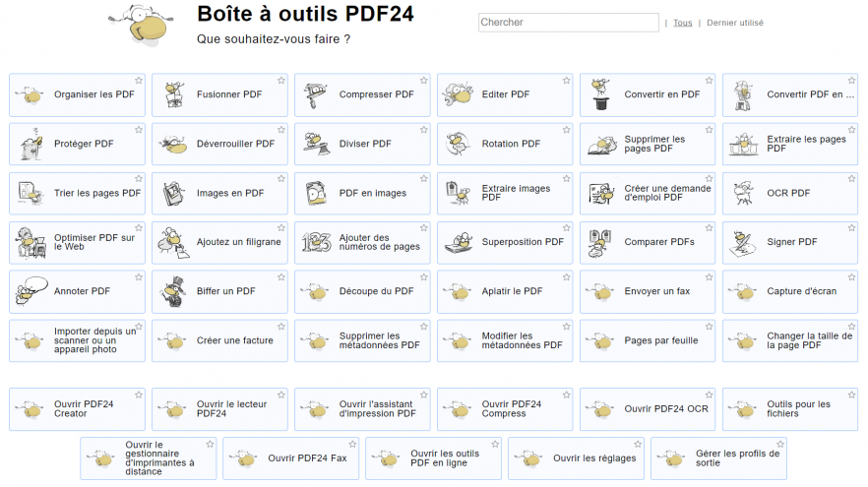868x487 pixels.
Task: Click the Diviser PDF axe icon
Action: pos(317,144)
